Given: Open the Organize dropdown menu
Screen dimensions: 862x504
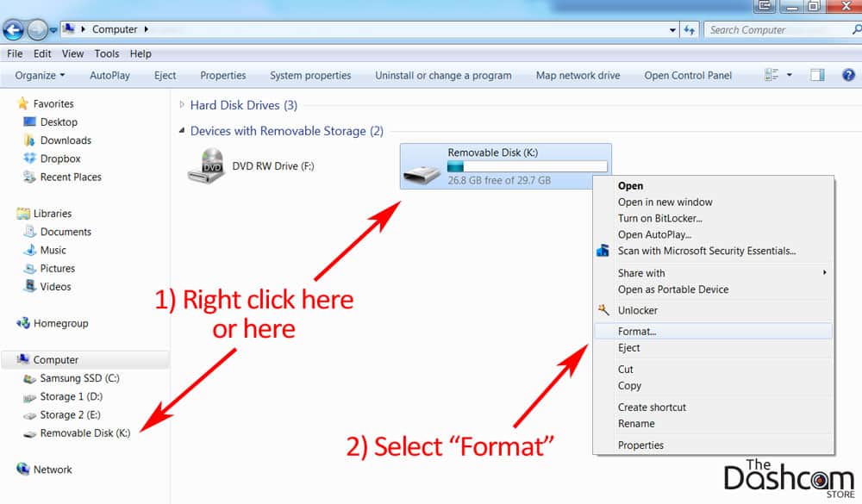Looking at the screenshot, I should point(40,75).
